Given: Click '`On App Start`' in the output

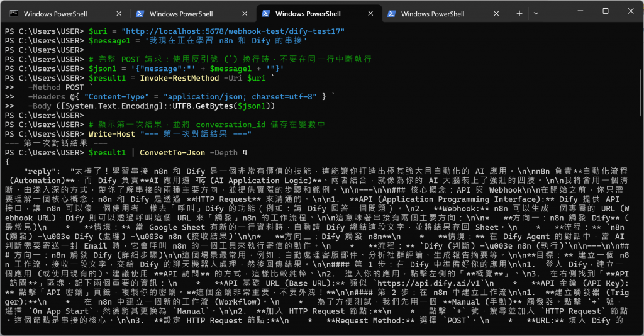Looking at the screenshot, I should pos(61,311).
